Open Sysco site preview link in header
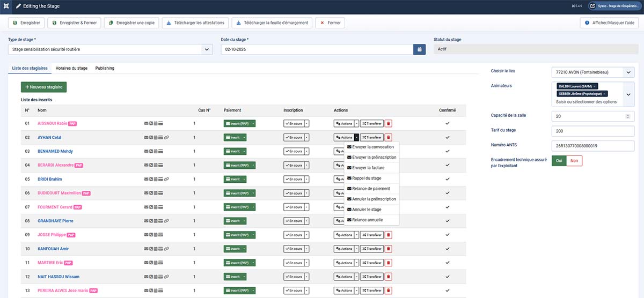Image resolution: width=644 pixels, height=298 pixels. (x=615, y=6)
